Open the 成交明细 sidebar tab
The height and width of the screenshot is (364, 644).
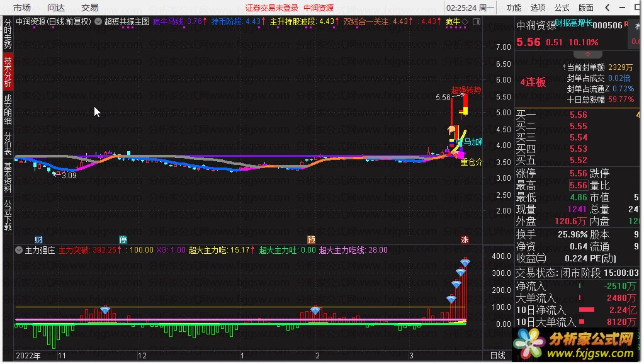(x=8, y=110)
